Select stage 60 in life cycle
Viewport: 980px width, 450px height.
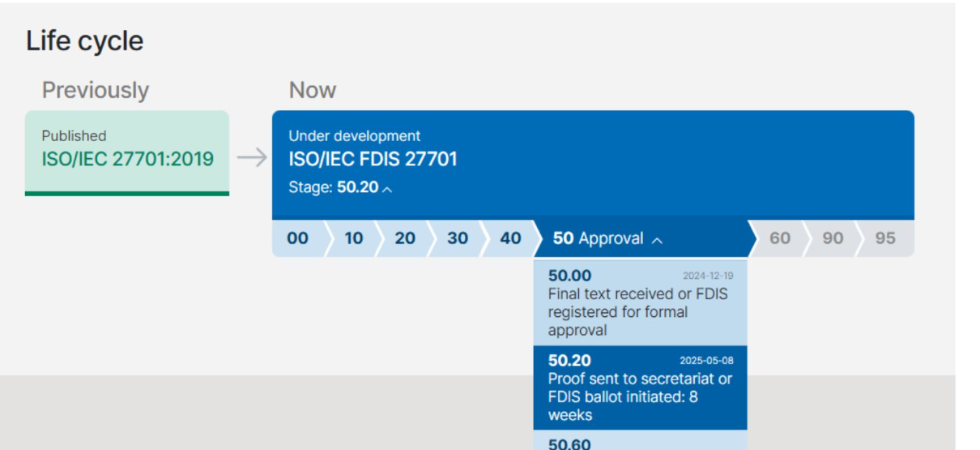click(x=779, y=238)
